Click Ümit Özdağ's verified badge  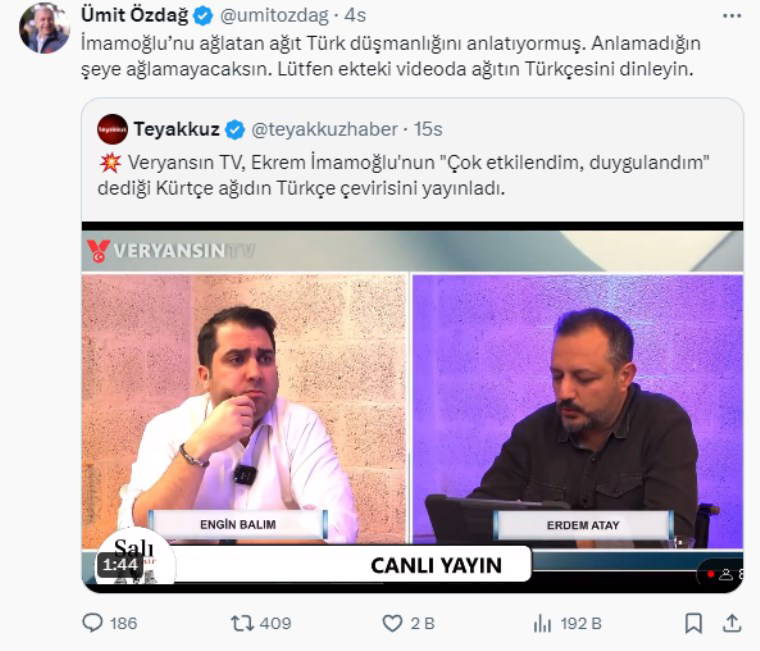[x=203, y=16]
